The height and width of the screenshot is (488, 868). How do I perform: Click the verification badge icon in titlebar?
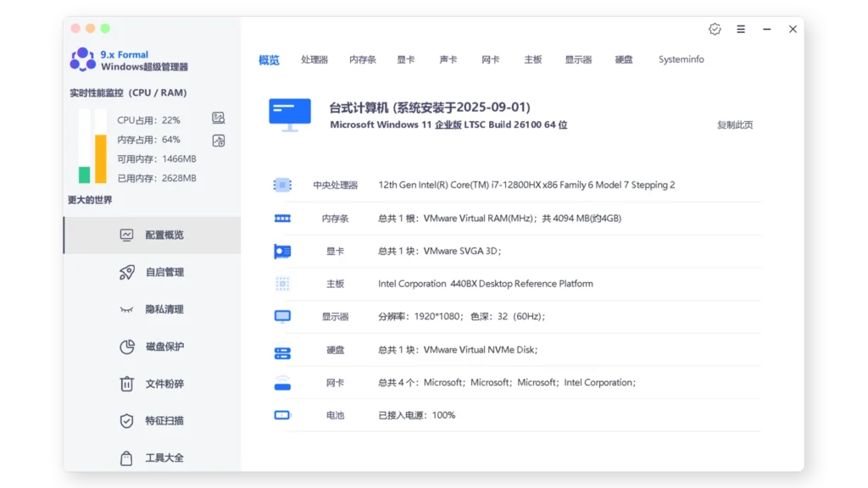coord(715,28)
